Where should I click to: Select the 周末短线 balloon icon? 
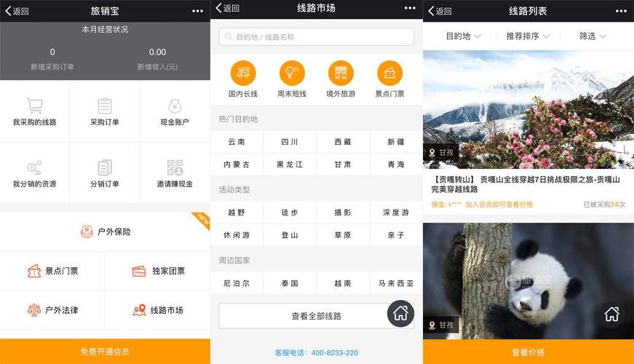292,73
